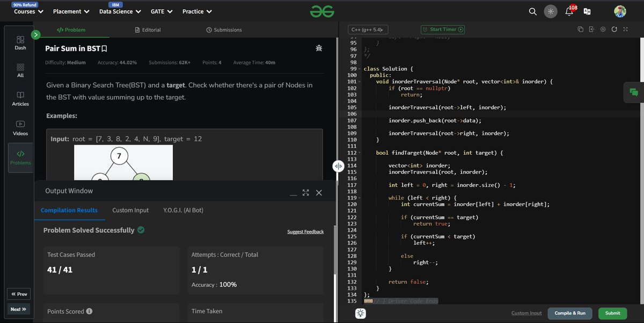Click the Custom Input link near Compile
The image size is (644, 323).
pos(526,313)
